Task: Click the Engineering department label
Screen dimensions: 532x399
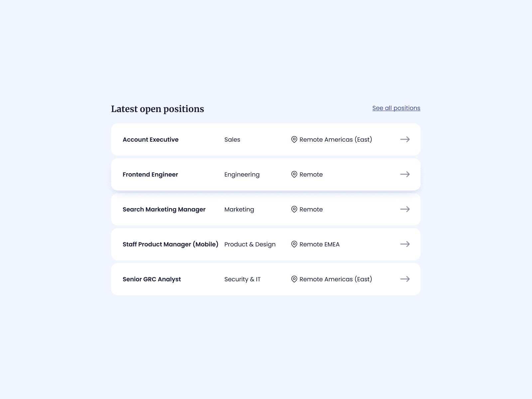Action: [x=242, y=174]
